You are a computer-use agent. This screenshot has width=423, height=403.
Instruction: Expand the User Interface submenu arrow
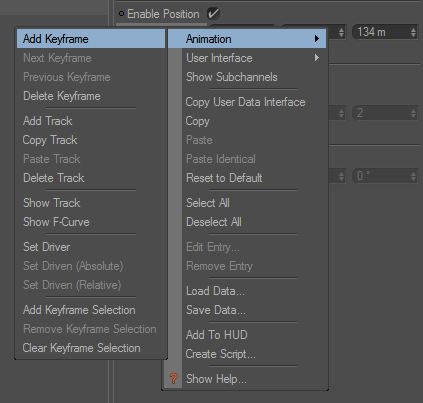coord(317,58)
